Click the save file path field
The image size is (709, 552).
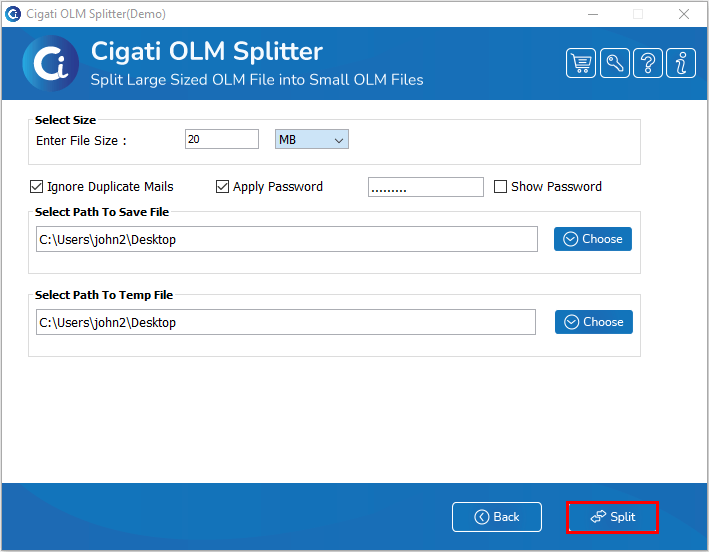pos(287,239)
